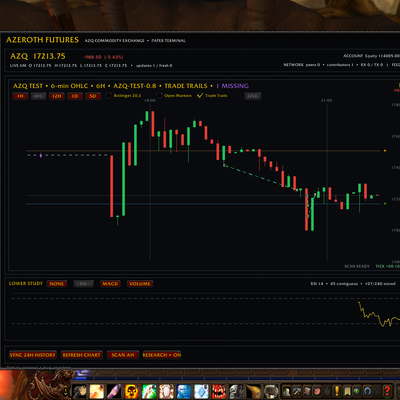Screen dimensions: 400x400
Task: Click the tall green candle right of the first red candle
Action: [x=123, y=179]
